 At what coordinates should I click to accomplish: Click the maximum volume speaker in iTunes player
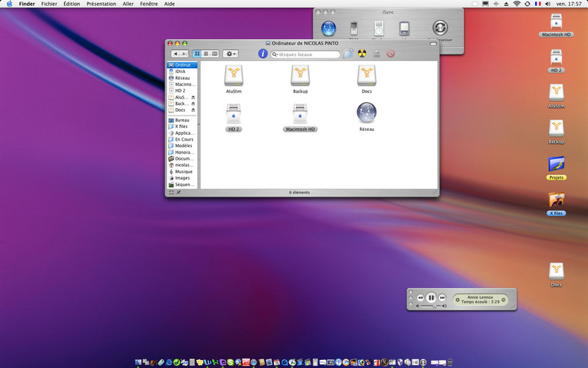pos(445,306)
